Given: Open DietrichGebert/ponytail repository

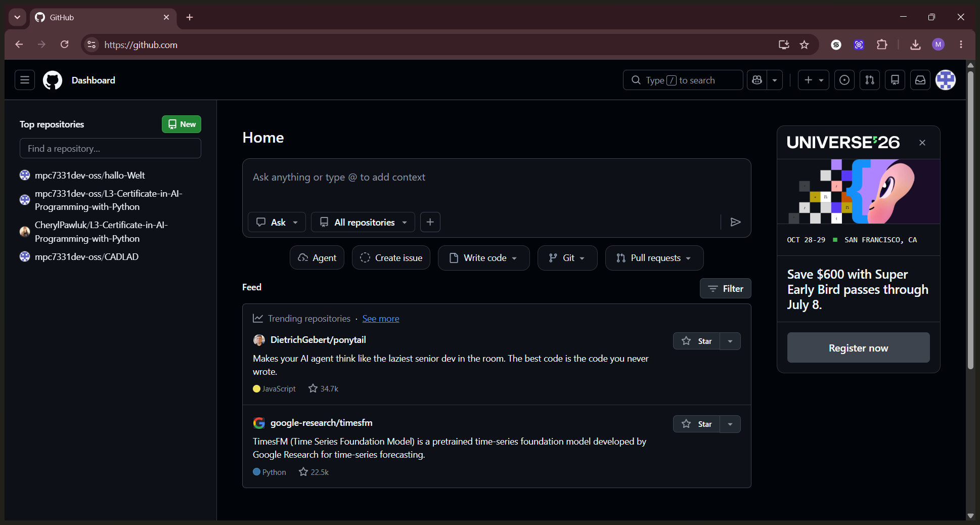Looking at the screenshot, I should 318,340.
